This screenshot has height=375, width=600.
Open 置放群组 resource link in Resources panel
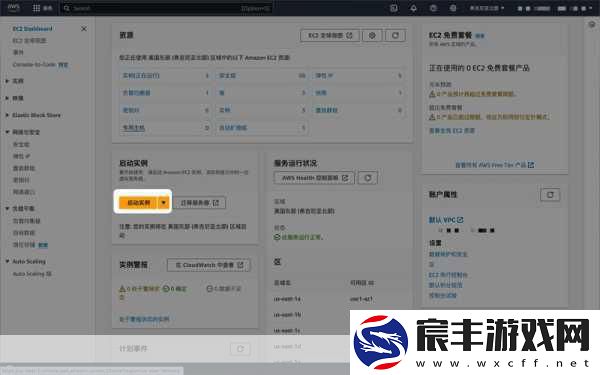pyautogui.click(x=326, y=110)
